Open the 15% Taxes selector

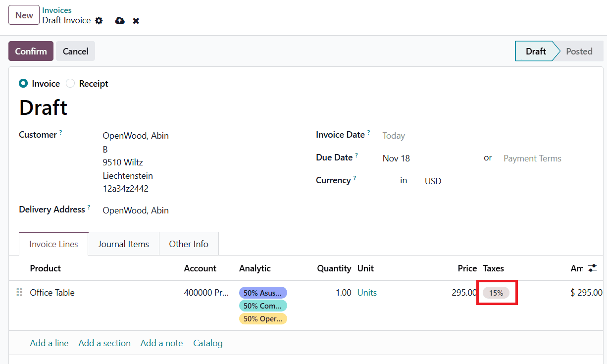(497, 293)
